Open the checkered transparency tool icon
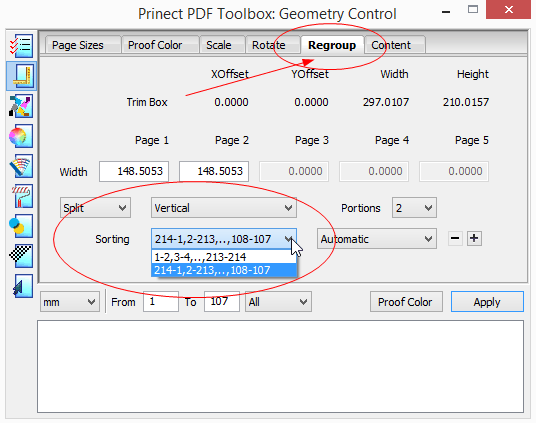Screen dimensions: 536x423 click(21, 256)
